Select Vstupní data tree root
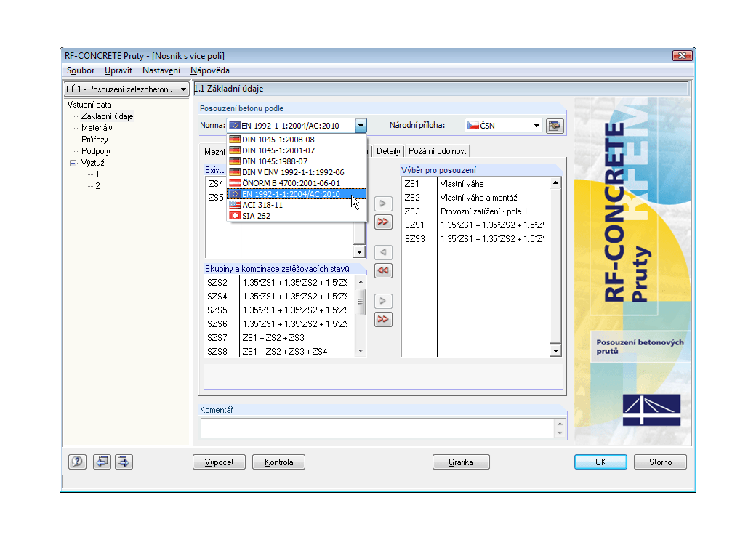 tap(89, 105)
